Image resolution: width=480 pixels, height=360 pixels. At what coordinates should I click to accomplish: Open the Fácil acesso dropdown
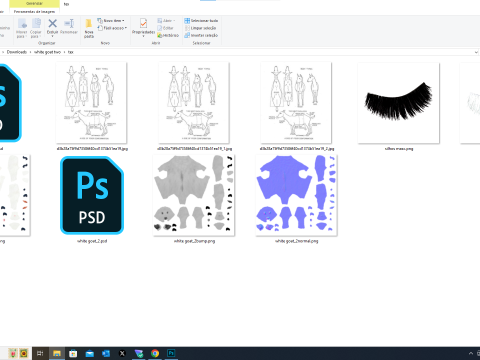point(112,28)
